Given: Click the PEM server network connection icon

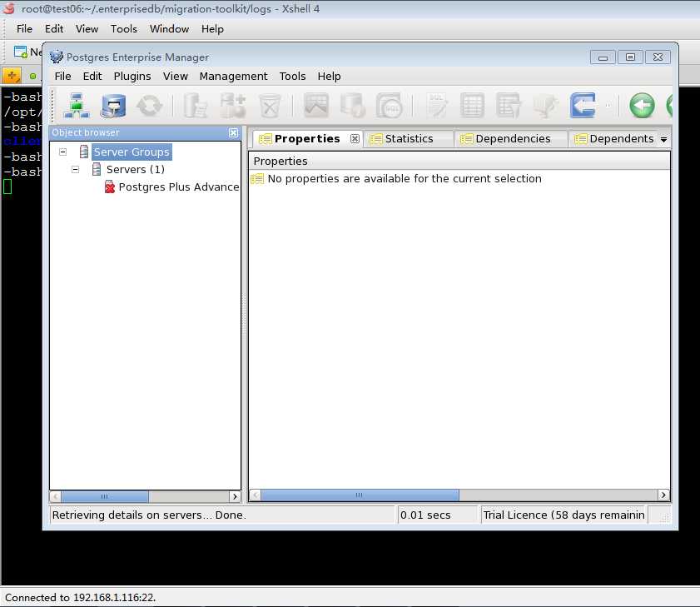Looking at the screenshot, I should [x=77, y=106].
